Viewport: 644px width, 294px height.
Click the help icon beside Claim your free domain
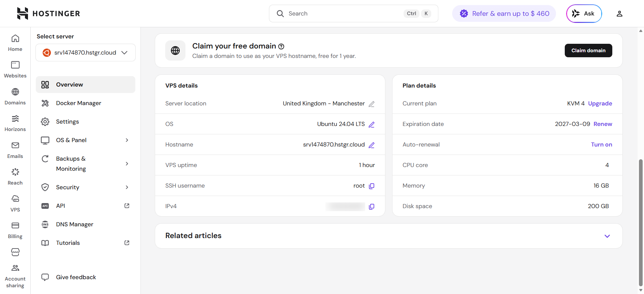coord(281,46)
